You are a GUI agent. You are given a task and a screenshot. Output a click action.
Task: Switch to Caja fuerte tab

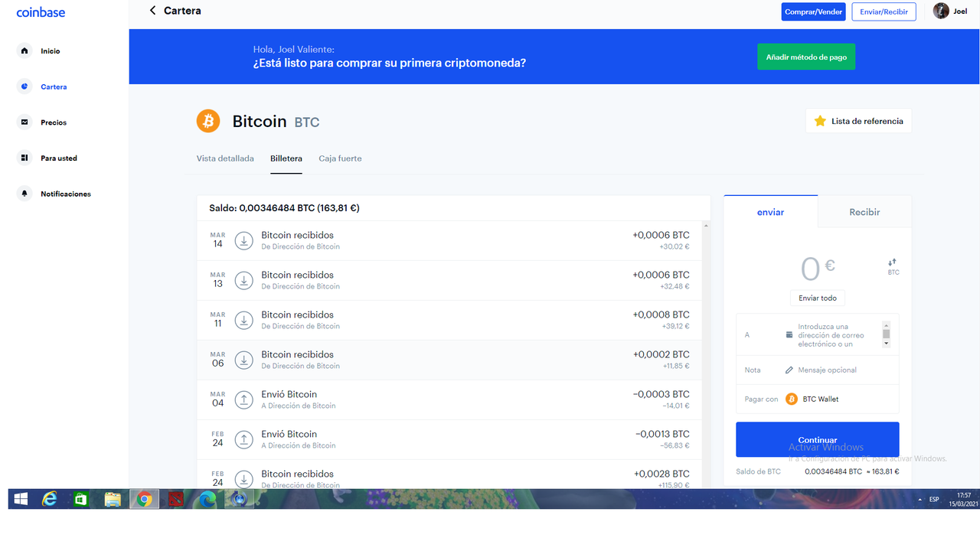coord(340,158)
